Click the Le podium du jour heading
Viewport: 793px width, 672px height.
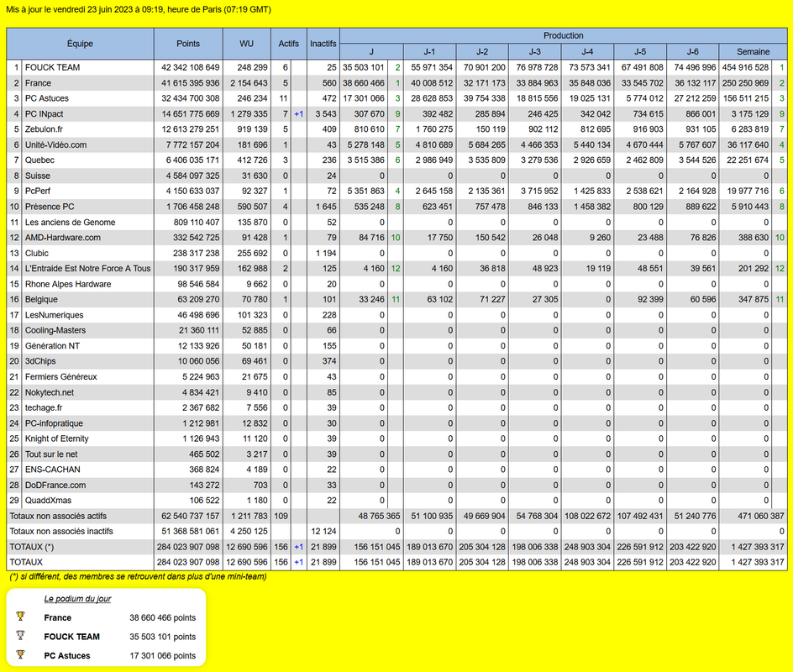[x=77, y=599]
